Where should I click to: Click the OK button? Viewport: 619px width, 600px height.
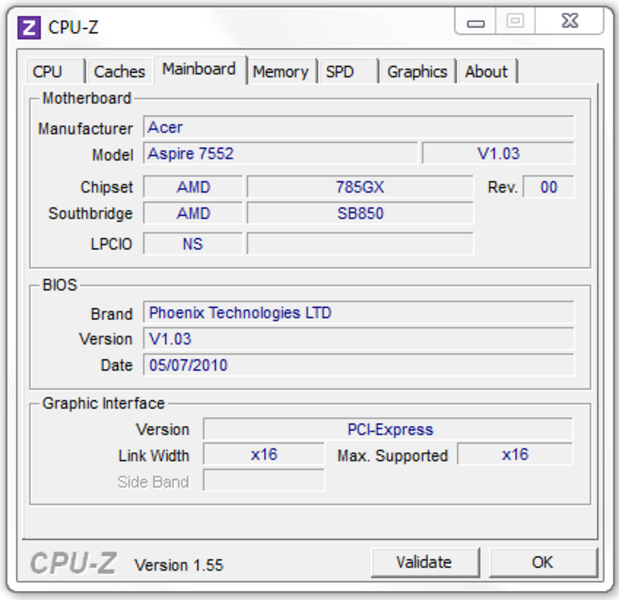[x=543, y=562]
